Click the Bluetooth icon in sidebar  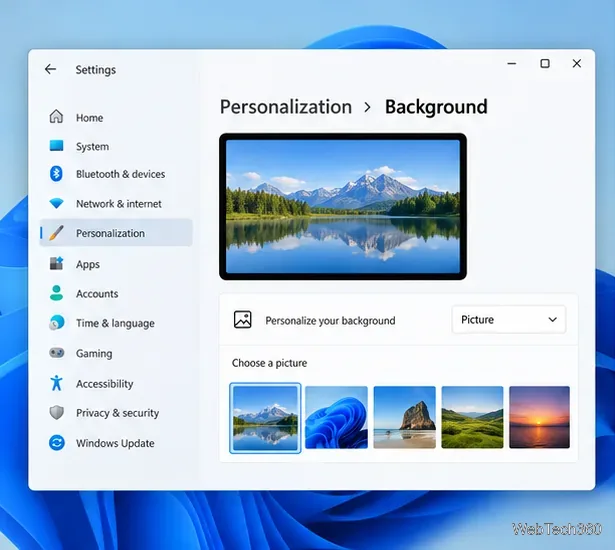56,173
